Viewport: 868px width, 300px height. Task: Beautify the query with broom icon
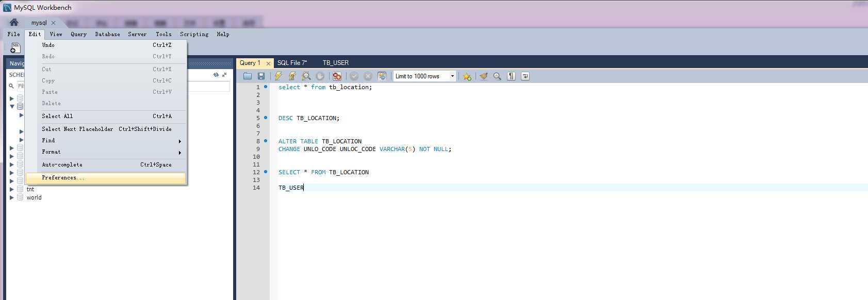(x=484, y=76)
